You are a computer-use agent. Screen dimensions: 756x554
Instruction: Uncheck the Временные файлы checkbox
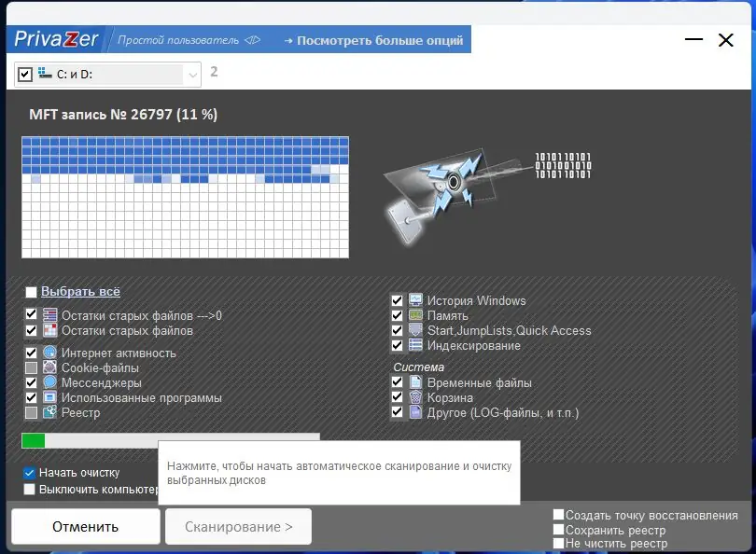coord(397,382)
